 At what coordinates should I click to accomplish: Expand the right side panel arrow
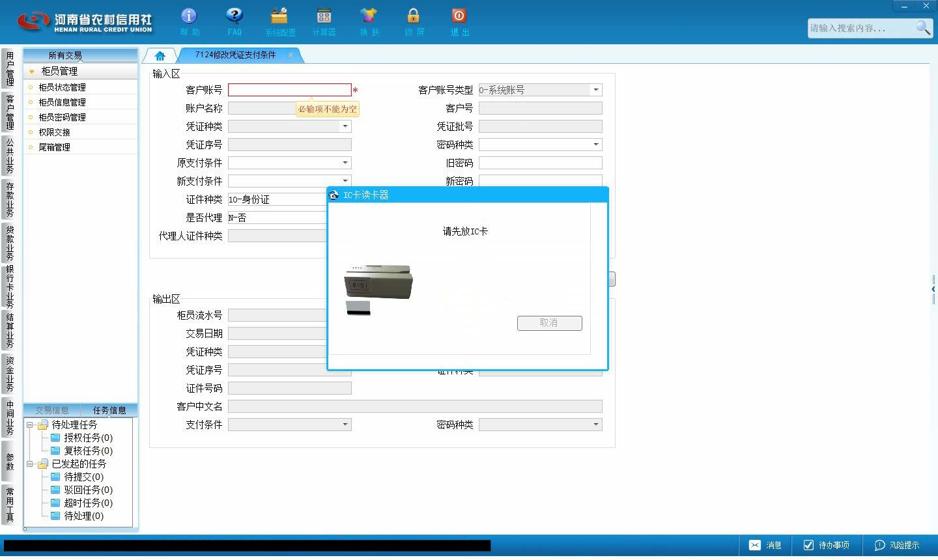pos(933,289)
